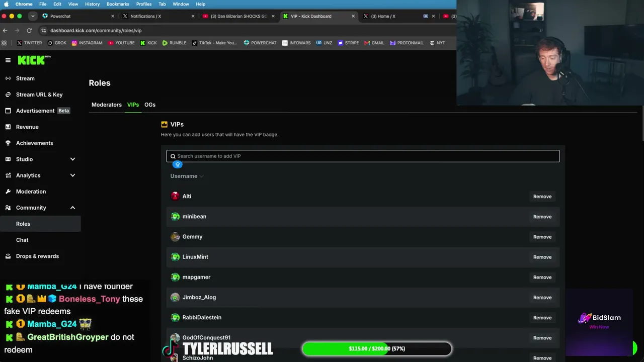Open the RUMBLE bookmark

click(x=174, y=43)
